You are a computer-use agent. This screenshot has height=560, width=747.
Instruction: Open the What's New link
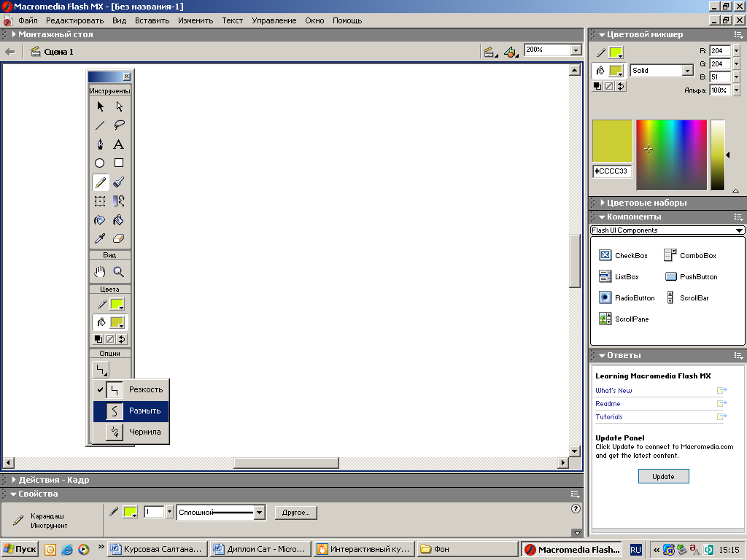[614, 391]
